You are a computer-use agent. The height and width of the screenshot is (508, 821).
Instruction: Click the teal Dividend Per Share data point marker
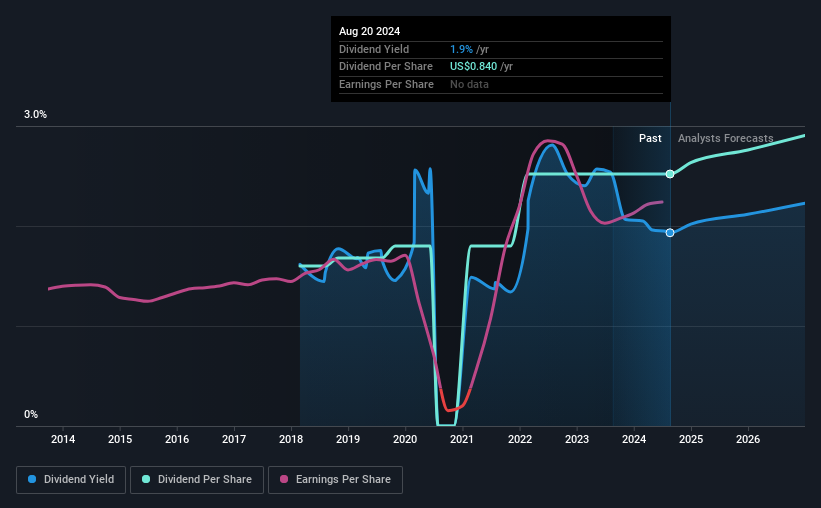670,174
